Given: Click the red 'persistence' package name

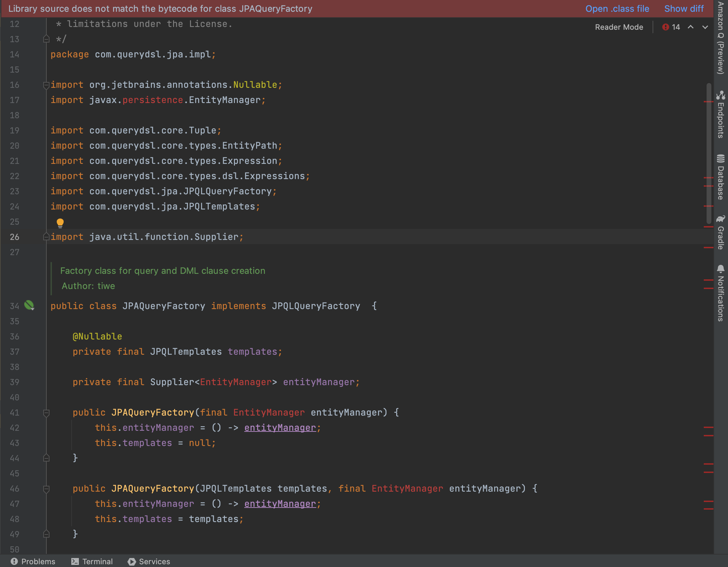Looking at the screenshot, I should tap(153, 100).
